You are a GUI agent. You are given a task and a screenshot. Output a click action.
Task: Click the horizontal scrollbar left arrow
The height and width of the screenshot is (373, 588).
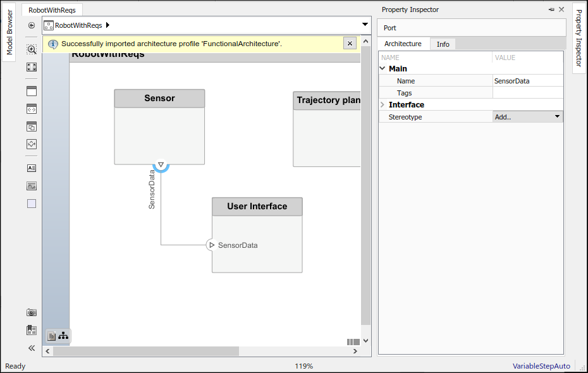click(x=47, y=352)
